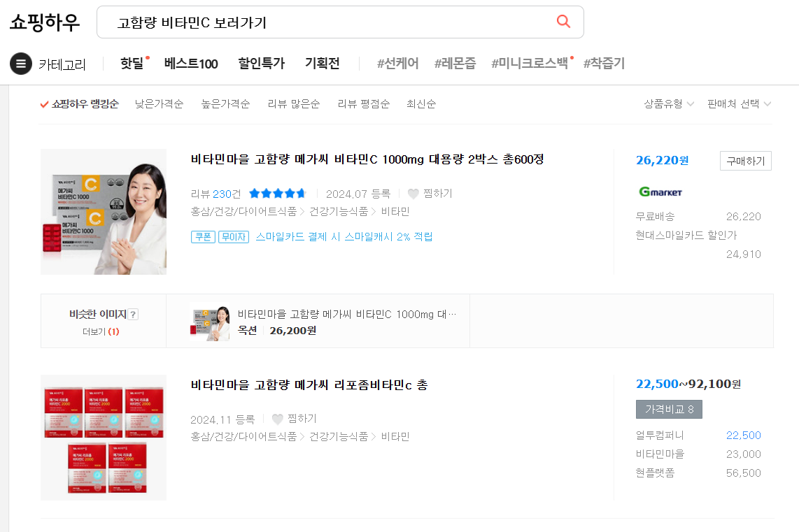Sort results by 높은가격순

pyautogui.click(x=225, y=104)
